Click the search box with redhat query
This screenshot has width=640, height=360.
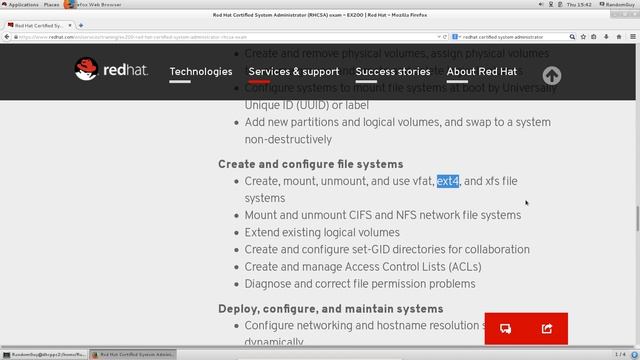pyautogui.click(x=513, y=37)
